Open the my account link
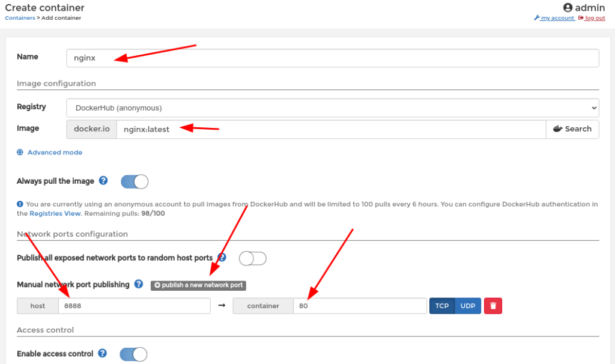 click(x=557, y=18)
